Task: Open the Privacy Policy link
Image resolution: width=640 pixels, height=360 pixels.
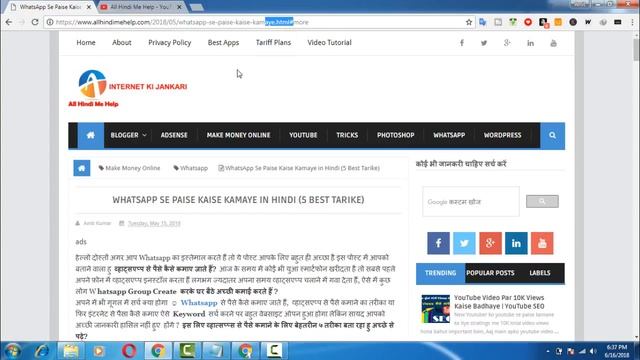Action: [169, 42]
